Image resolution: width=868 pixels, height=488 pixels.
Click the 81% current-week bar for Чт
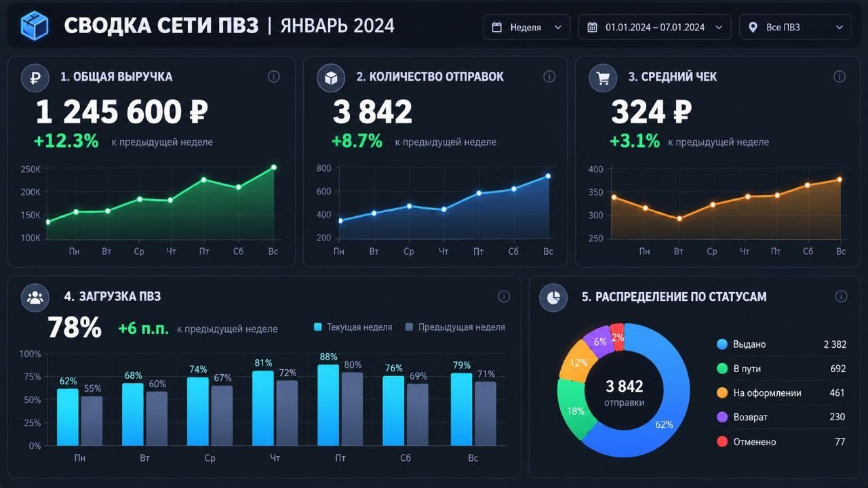(x=263, y=409)
